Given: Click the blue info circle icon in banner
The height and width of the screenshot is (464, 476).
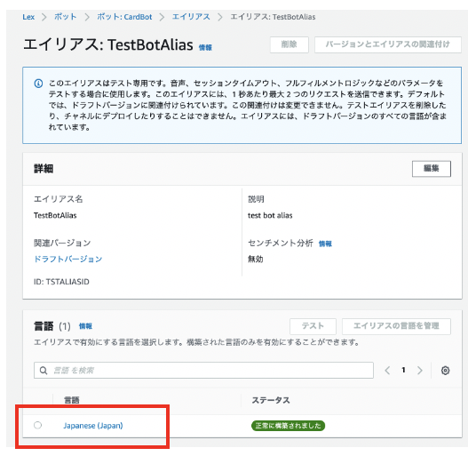Looking at the screenshot, I should pos(38,84).
